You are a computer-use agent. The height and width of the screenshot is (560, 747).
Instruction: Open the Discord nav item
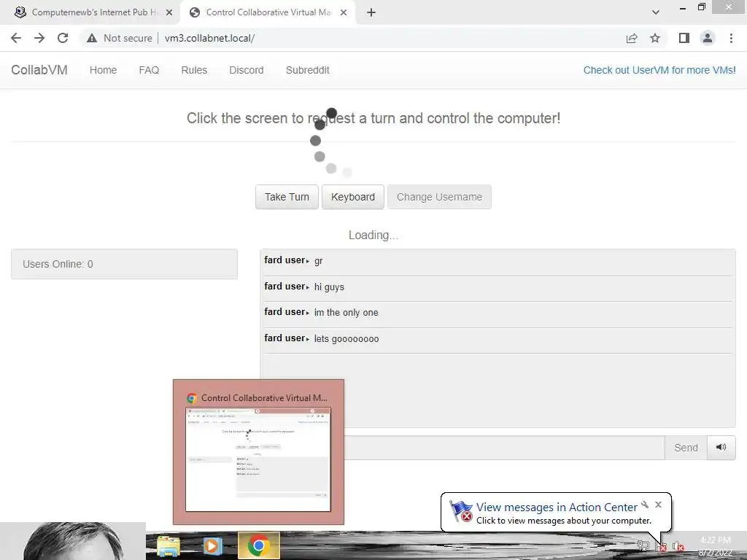pos(247,70)
